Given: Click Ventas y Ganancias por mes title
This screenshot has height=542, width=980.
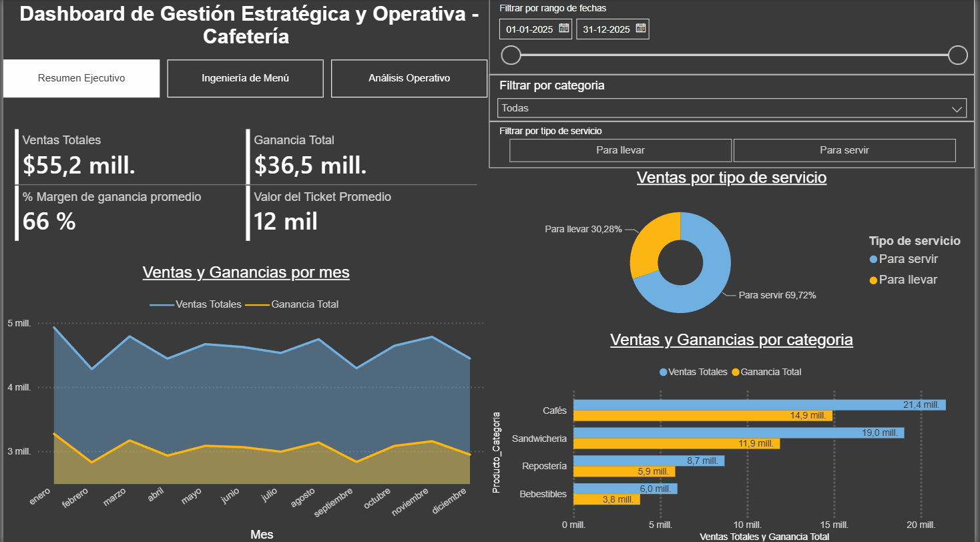Looking at the screenshot, I should point(246,272).
